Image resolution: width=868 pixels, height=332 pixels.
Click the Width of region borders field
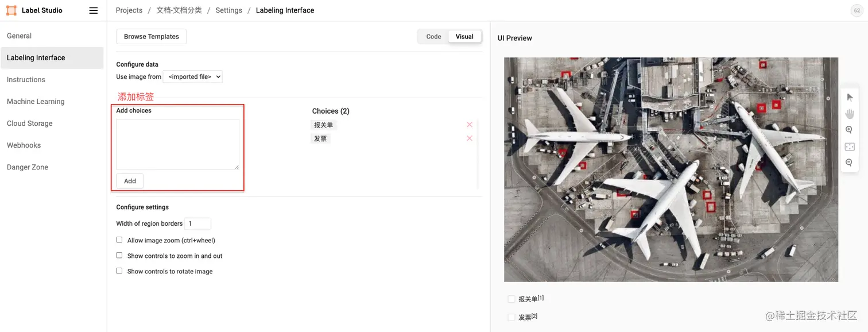[197, 223]
